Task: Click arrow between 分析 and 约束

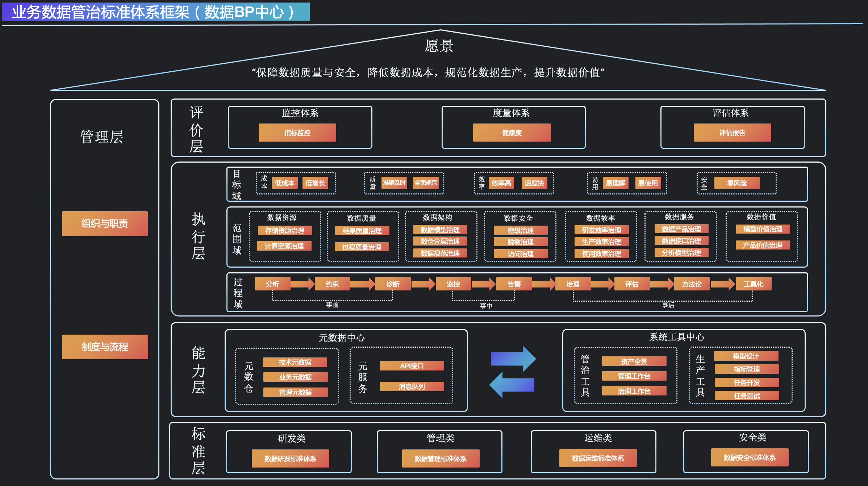Action: 302,284
